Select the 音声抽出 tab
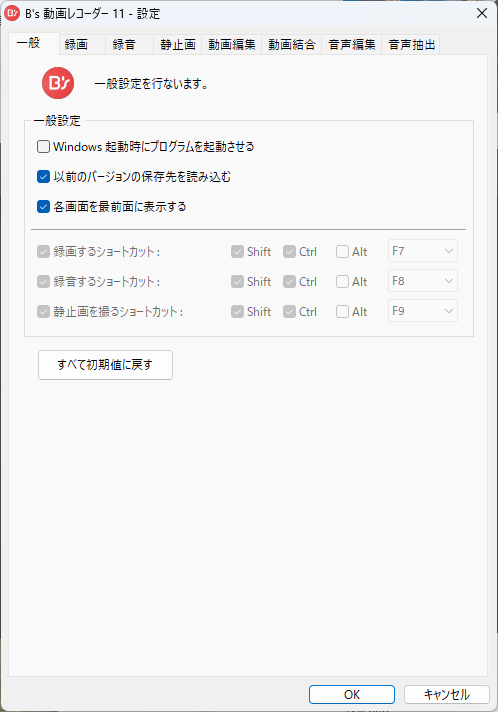Screen dimensions: 498x712 pos(411,44)
